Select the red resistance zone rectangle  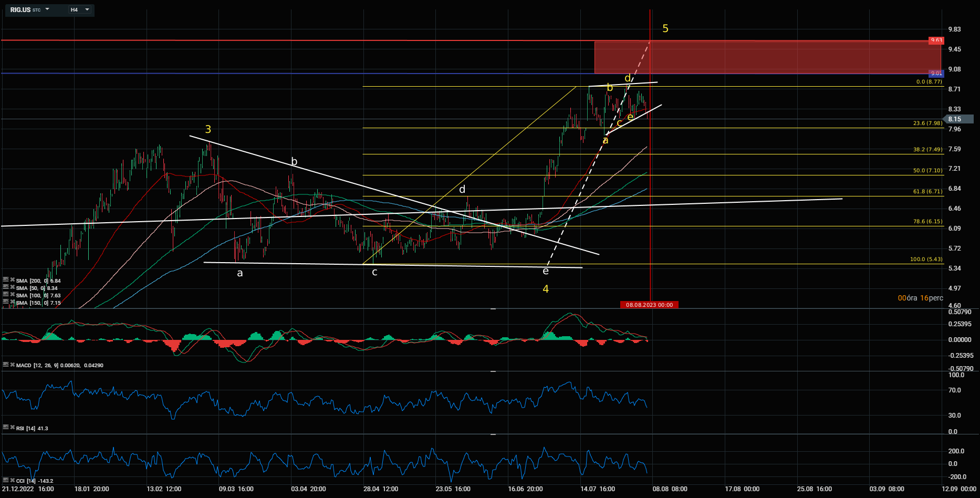click(x=767, y=57)
